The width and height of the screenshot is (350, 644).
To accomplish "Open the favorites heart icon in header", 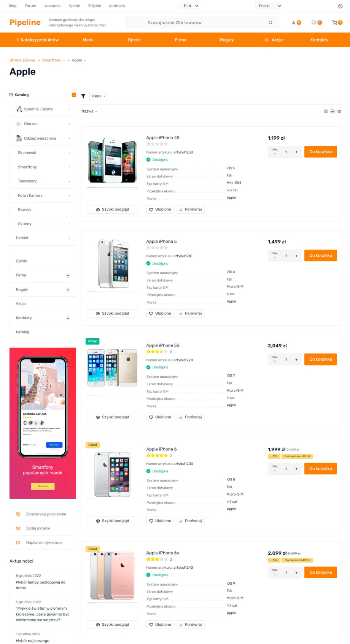I will pos(314,22).
